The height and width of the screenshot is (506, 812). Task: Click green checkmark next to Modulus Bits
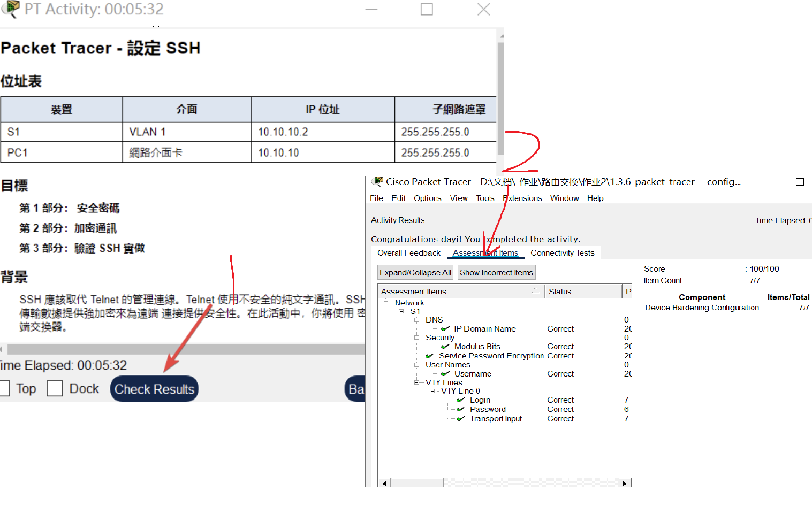445,347
